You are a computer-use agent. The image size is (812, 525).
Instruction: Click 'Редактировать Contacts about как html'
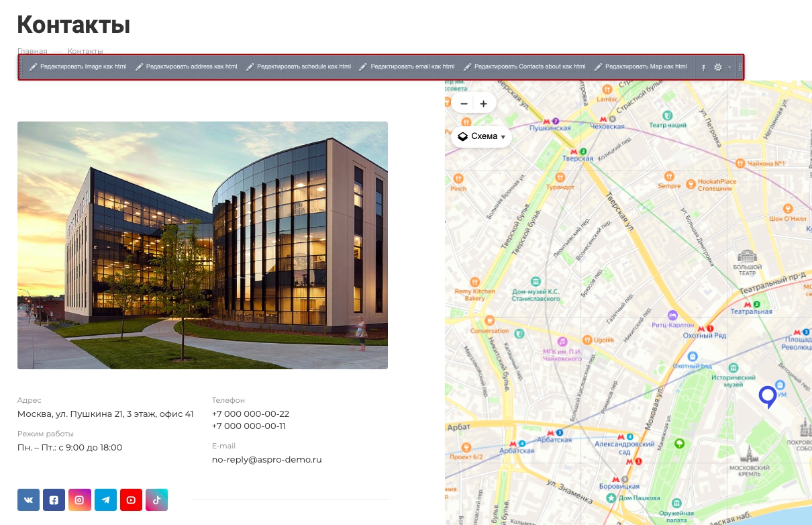524,67
